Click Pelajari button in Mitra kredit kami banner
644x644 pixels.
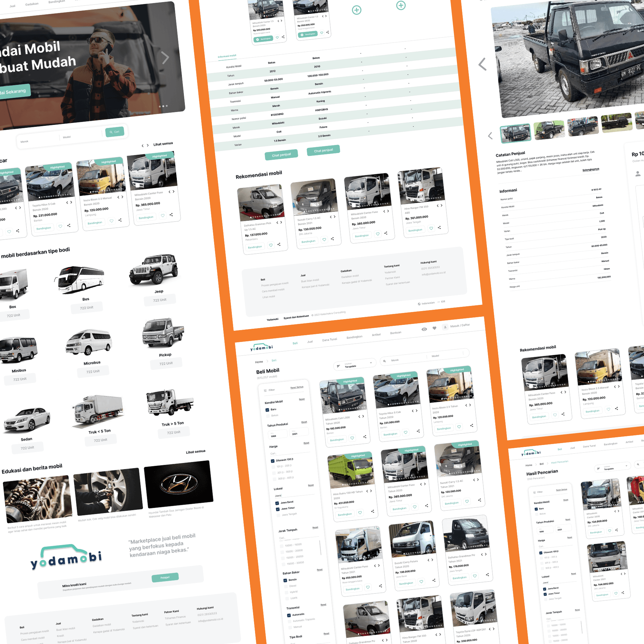pyautogui.click(x=165, y=578)
